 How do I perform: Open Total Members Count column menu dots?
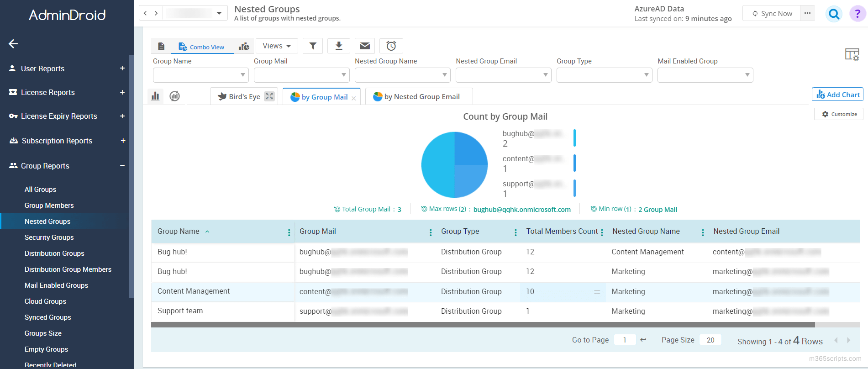(x=602, y=232)
